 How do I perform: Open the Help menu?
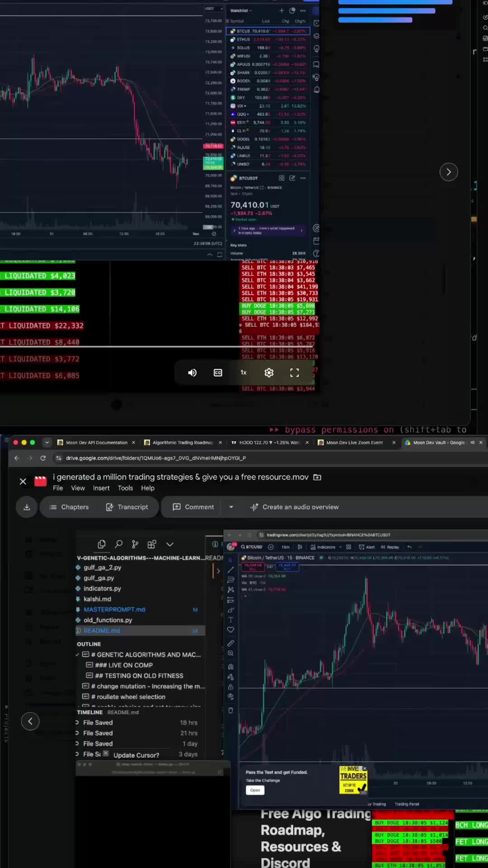pyautogui.click(x=148, y=488)
